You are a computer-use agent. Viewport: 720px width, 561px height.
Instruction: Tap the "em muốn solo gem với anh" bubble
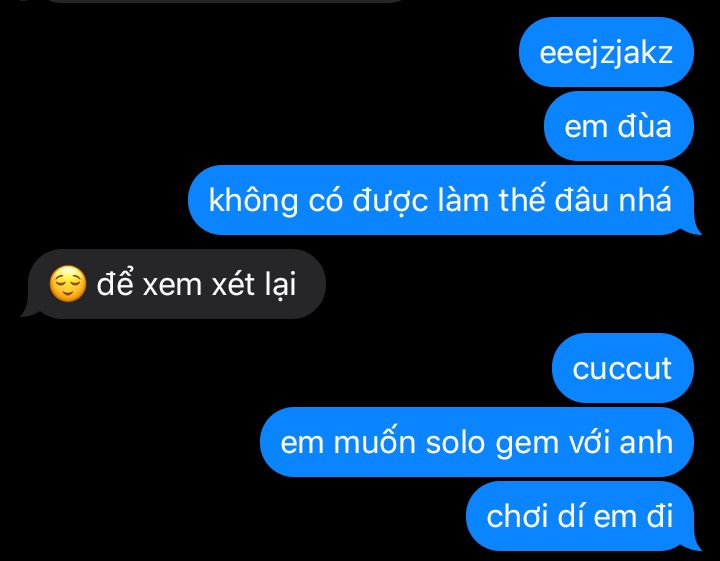coord(477,442)
